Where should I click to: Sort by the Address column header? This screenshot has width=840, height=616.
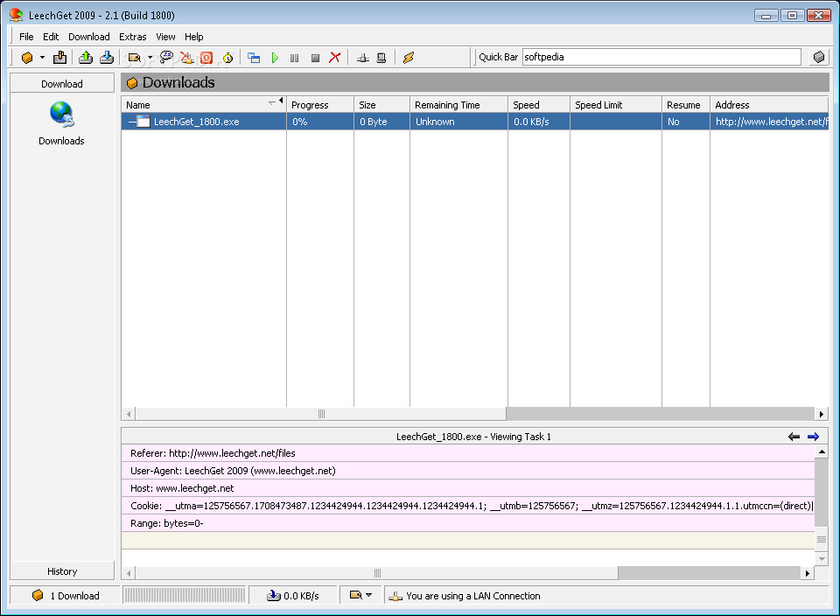pos(769,105)
